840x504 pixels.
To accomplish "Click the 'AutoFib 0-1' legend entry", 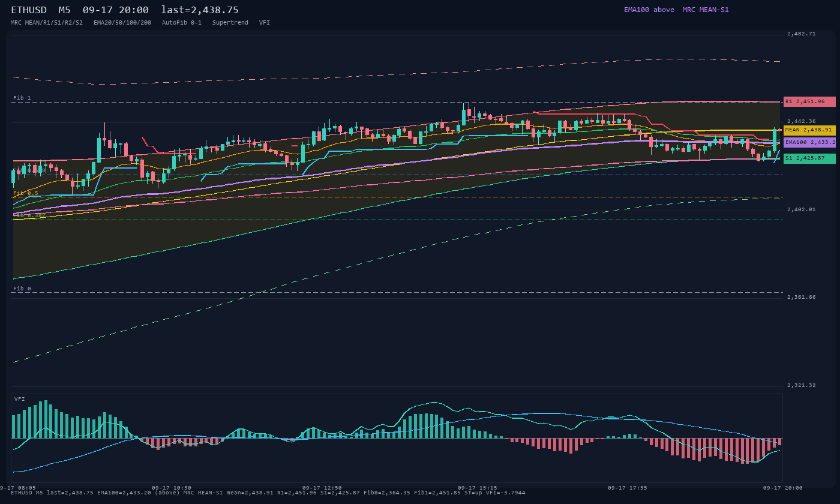I will pos(182,22).
